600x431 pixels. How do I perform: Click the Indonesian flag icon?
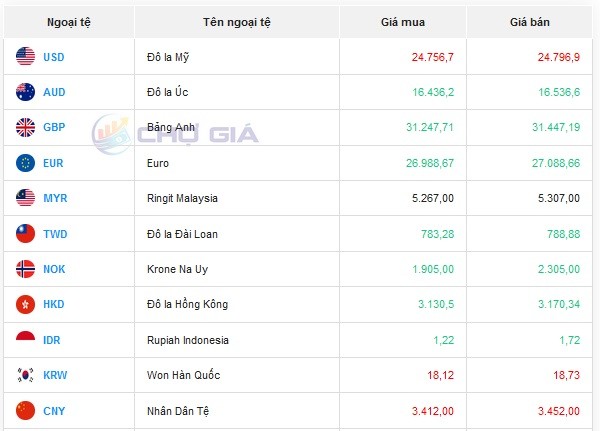(26, 340)
